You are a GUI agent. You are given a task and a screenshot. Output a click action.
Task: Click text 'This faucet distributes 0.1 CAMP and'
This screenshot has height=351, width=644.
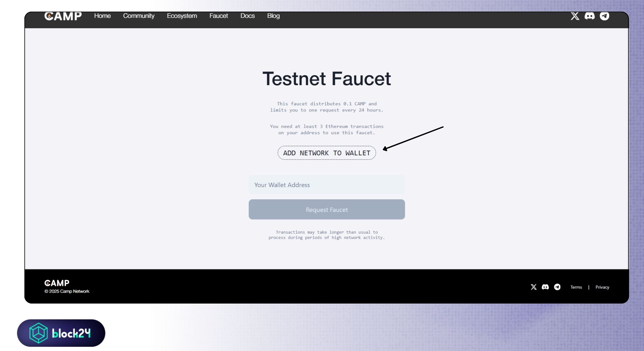(327, 104)
